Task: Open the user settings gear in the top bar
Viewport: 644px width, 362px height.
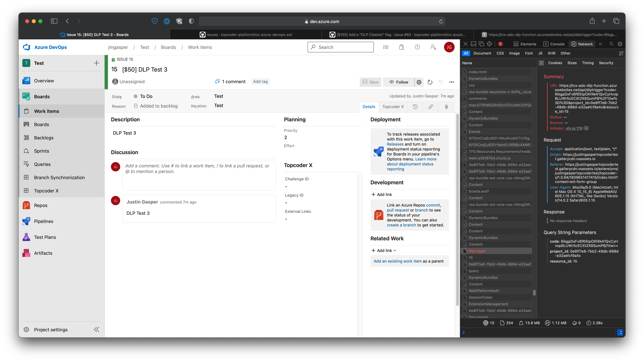Action: 433,47
